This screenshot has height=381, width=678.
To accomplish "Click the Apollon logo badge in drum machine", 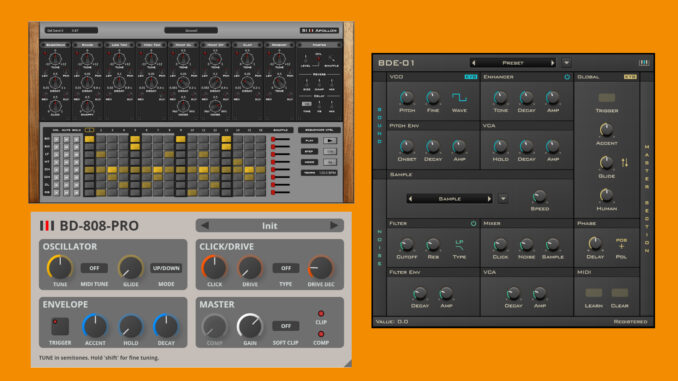I will [x=319, y=30].
